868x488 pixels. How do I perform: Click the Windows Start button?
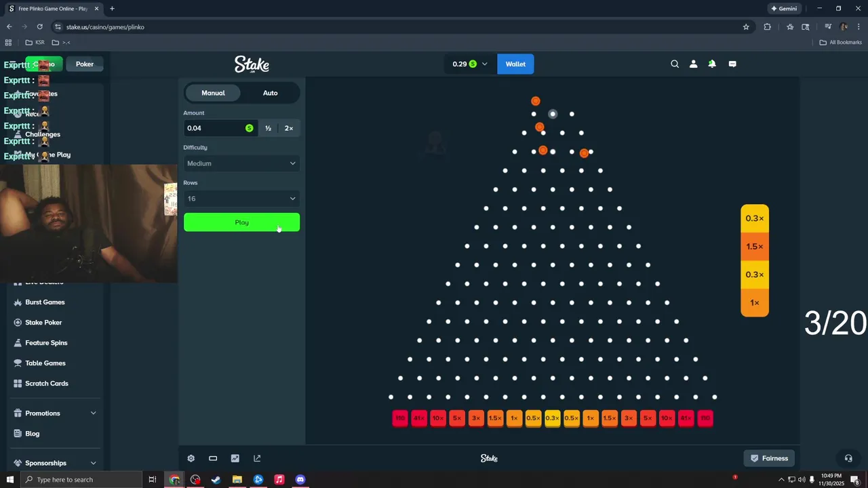click(x=9, y=479)
